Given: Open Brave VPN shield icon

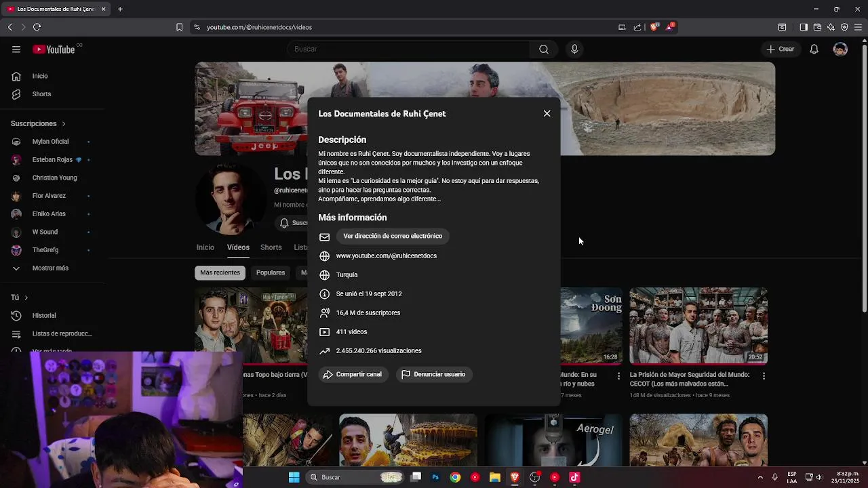Looking at the screenshot, I should [844, 27].
